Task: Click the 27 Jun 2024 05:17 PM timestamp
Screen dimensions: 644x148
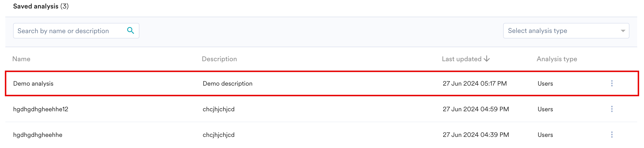Action: [475, 83]
